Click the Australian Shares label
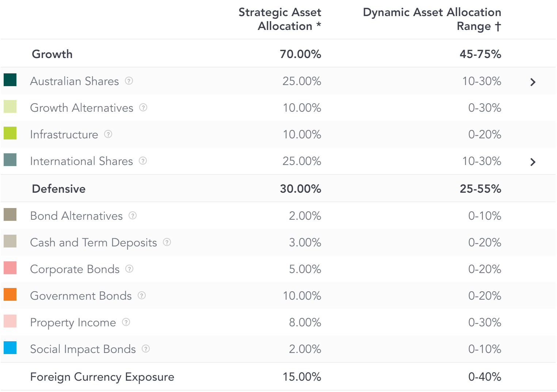 [75, 81]
